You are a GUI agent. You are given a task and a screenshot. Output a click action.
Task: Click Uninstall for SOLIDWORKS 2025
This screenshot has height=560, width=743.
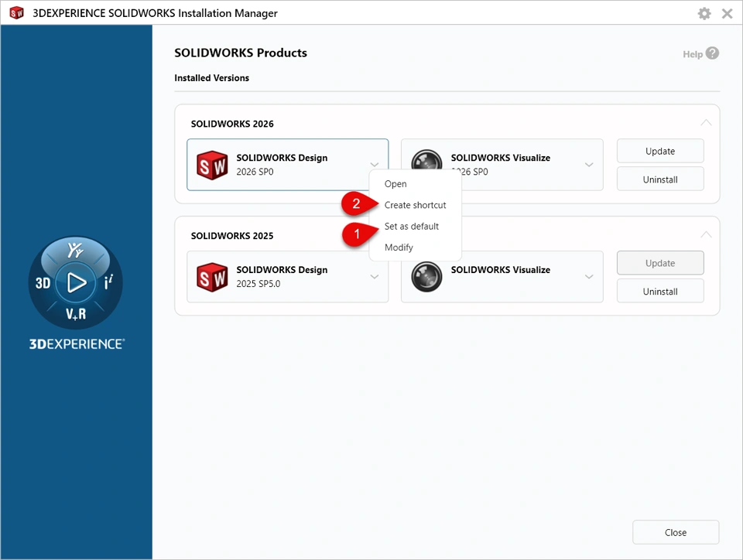point(660,292)
